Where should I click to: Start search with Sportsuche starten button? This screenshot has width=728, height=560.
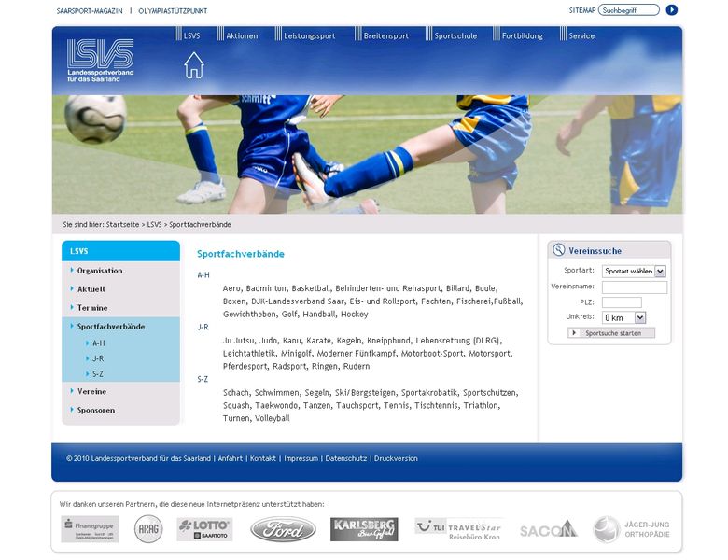point(611,333)
